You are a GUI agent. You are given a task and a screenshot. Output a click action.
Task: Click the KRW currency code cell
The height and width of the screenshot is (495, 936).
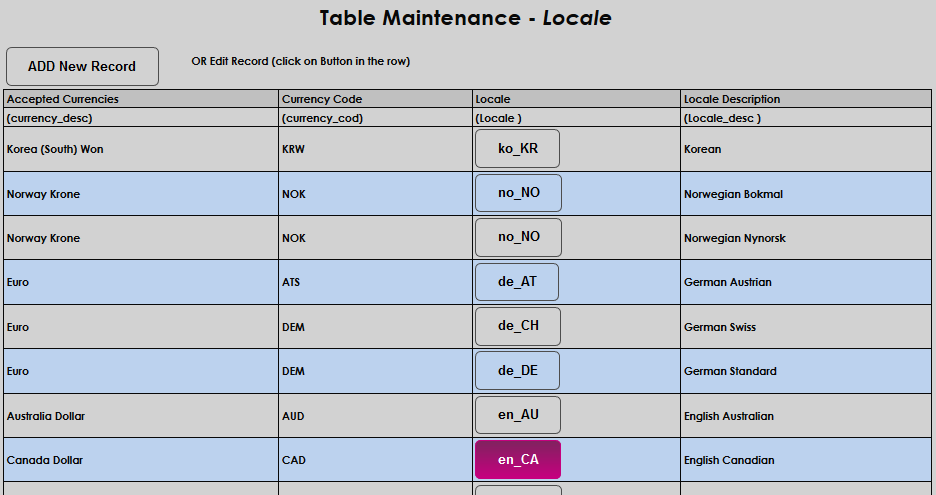tap(293, 149)
